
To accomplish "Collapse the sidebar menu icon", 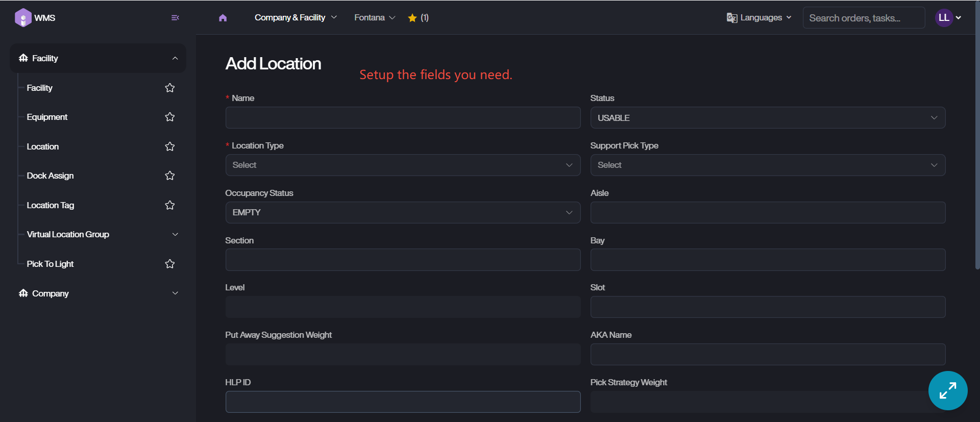I will [x=175, y=18].
